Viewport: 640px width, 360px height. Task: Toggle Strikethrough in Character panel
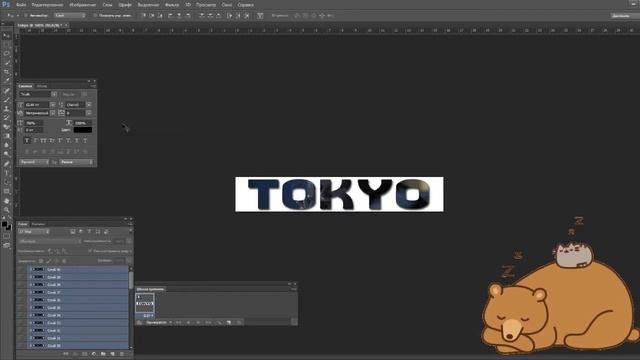(85, 140)
